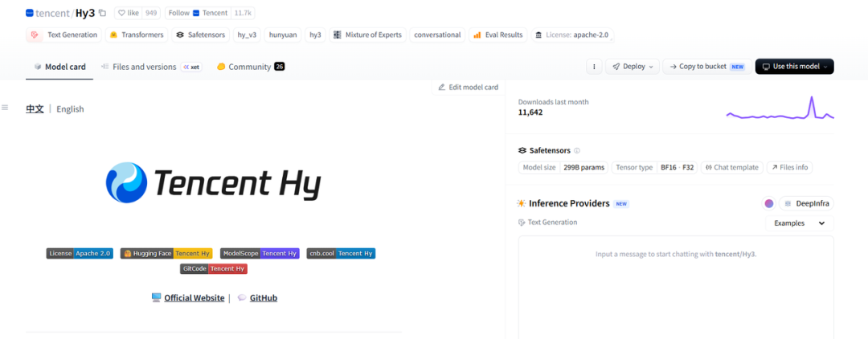Image resolution: width=868 pixels, height=339 pixels.
Task: Like the Hy3 model
Action: tap(128, 13)
